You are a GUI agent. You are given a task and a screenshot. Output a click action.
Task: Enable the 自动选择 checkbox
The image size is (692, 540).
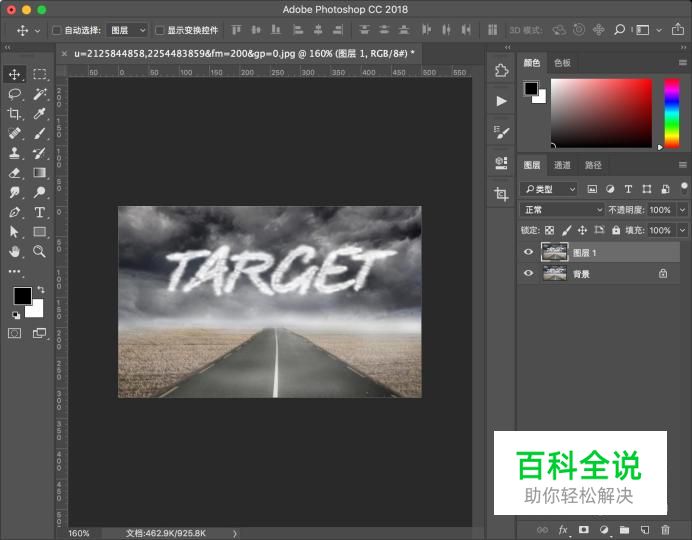56,31
